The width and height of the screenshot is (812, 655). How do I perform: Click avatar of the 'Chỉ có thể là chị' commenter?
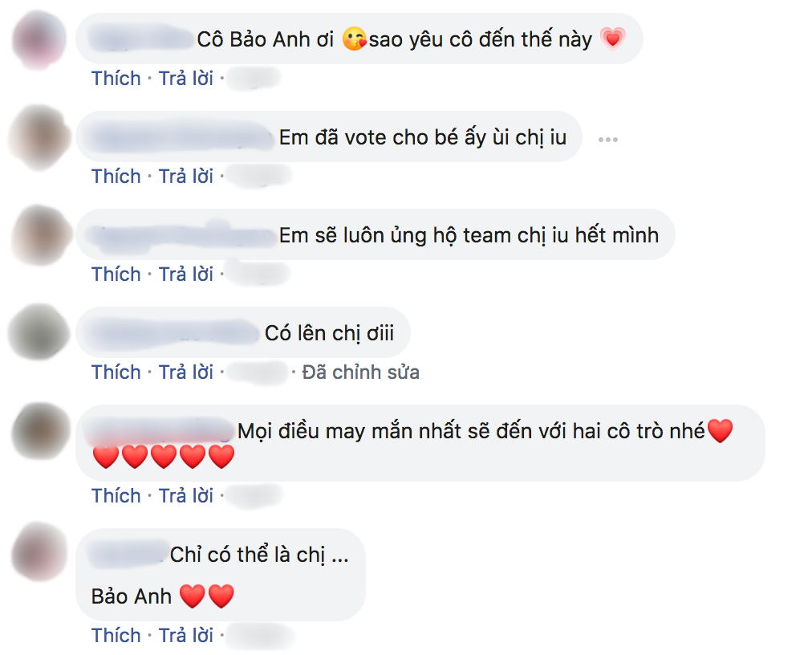coord(40,551)
